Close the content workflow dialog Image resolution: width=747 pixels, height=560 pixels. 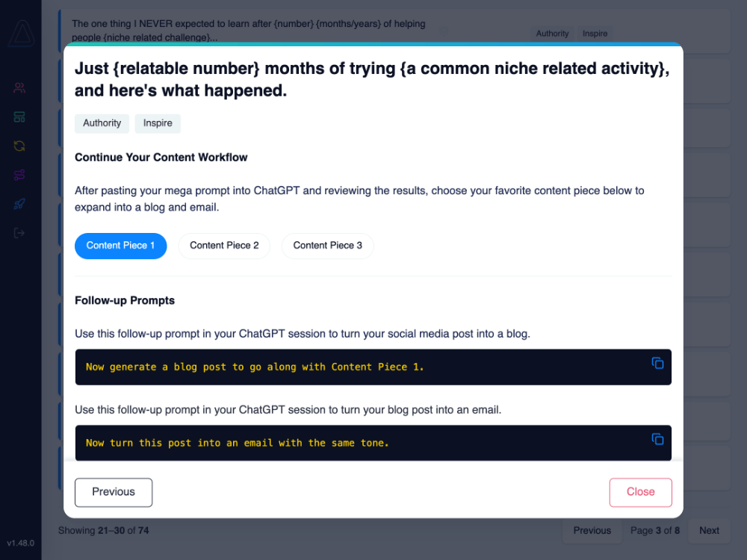(640, 492)
